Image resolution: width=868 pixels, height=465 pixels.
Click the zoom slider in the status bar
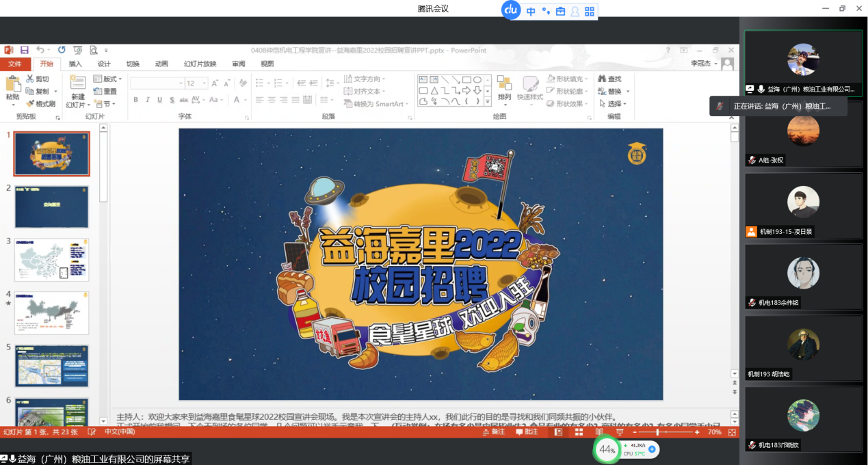point(657,432)
